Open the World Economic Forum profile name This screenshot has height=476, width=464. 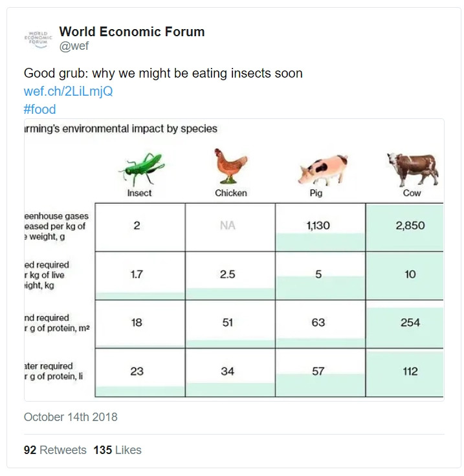(x=132, y=32)
